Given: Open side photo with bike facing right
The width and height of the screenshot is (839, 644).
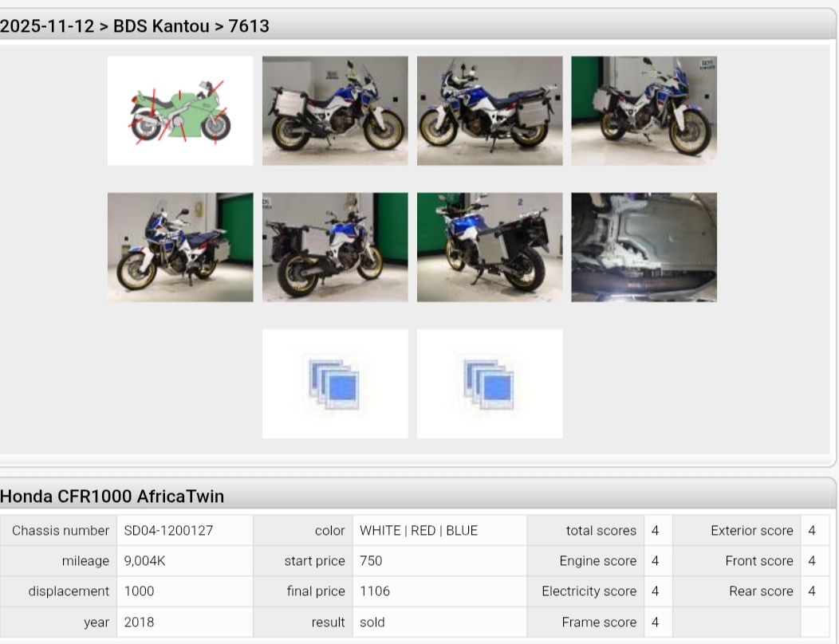Looking at the screenshot, I should point(334,111).
